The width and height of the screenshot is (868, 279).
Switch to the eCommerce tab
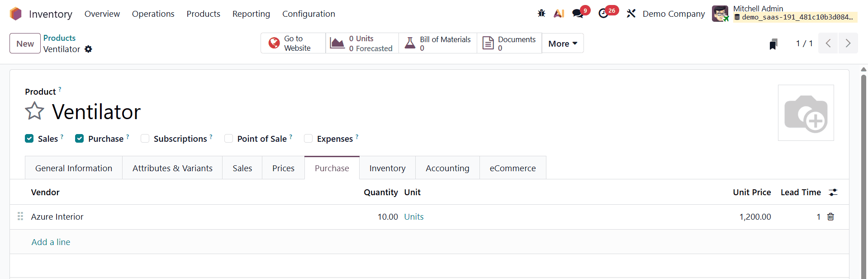(x=512, y=168)
